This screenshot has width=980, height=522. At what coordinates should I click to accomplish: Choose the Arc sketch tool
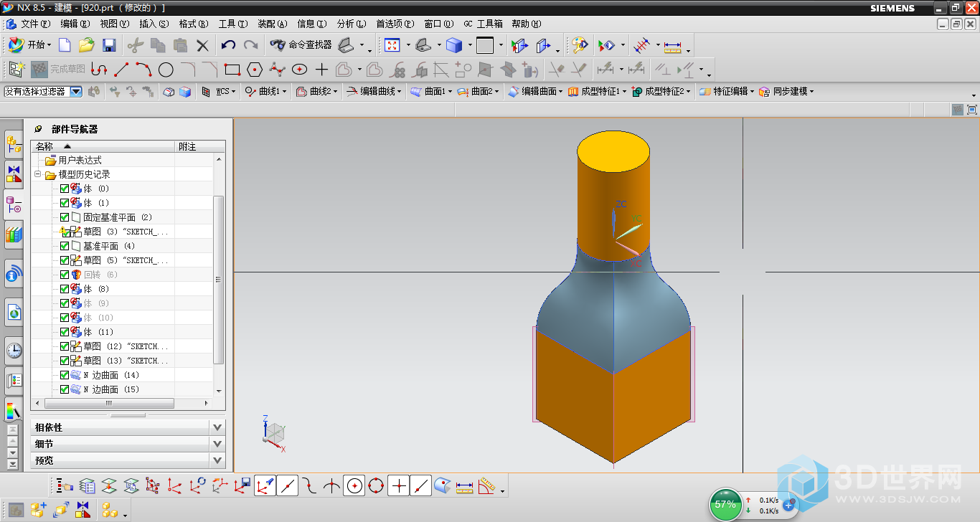tap(143, 70)
